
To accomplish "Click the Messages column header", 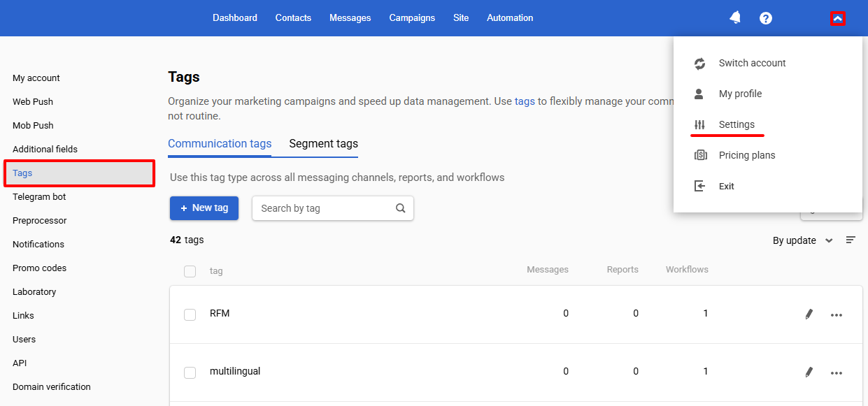I will pyautogui.click(x=548, y=270).
